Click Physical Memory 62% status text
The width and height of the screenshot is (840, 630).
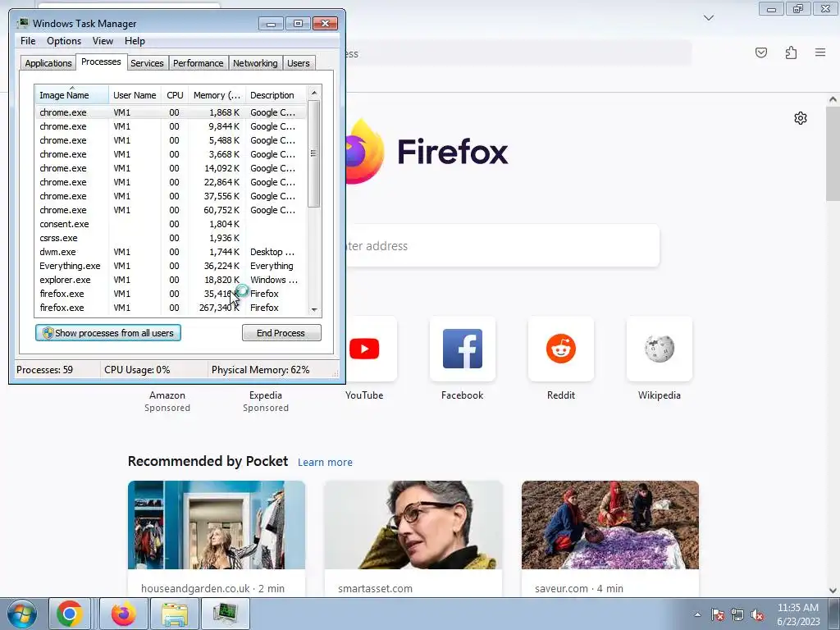pyautogui.click(x=260, y=370)
